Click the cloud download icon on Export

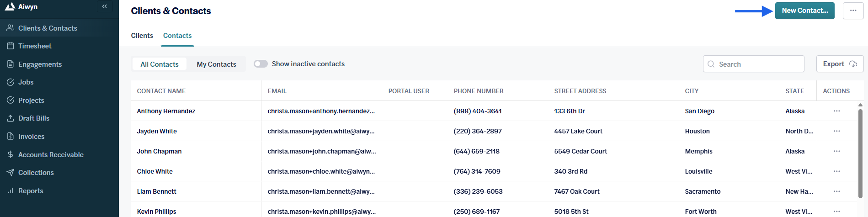853,64
